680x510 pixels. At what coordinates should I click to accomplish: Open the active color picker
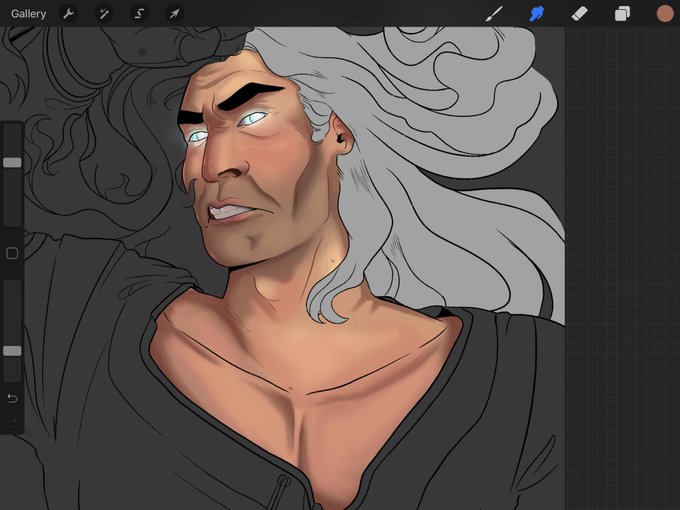(664, 14)
